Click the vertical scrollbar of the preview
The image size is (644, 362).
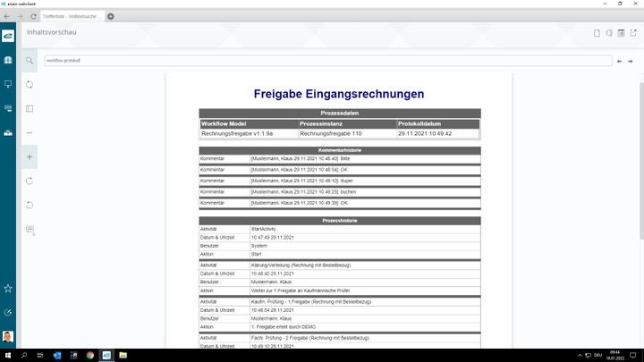click(x=641, y=160)
